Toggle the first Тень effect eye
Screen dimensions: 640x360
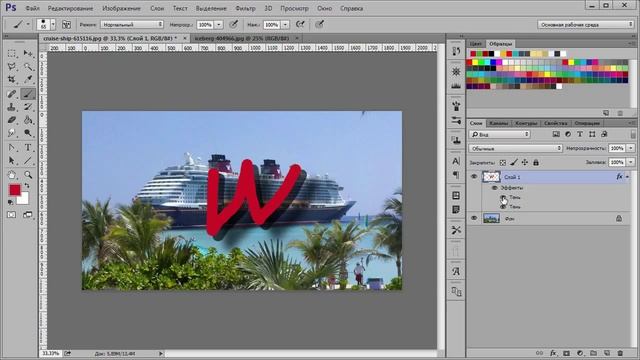[503, 197]
